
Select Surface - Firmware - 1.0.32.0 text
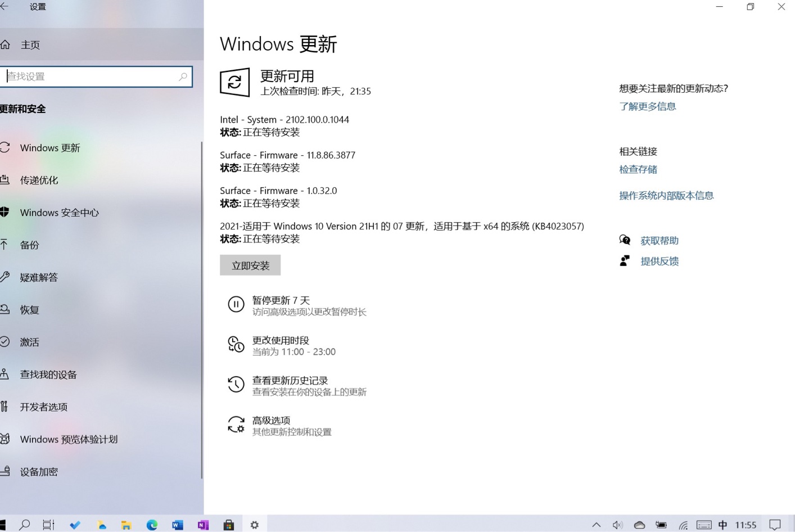278,191
